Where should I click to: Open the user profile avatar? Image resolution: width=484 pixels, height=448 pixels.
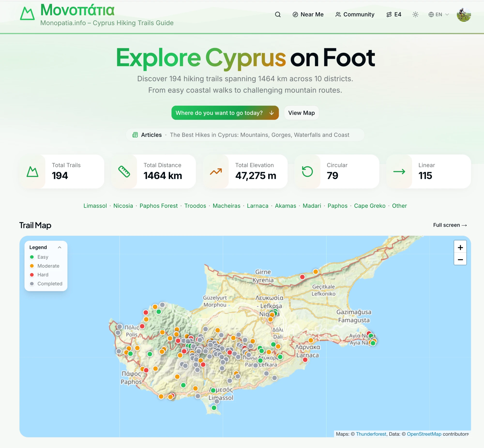(464, 15)
